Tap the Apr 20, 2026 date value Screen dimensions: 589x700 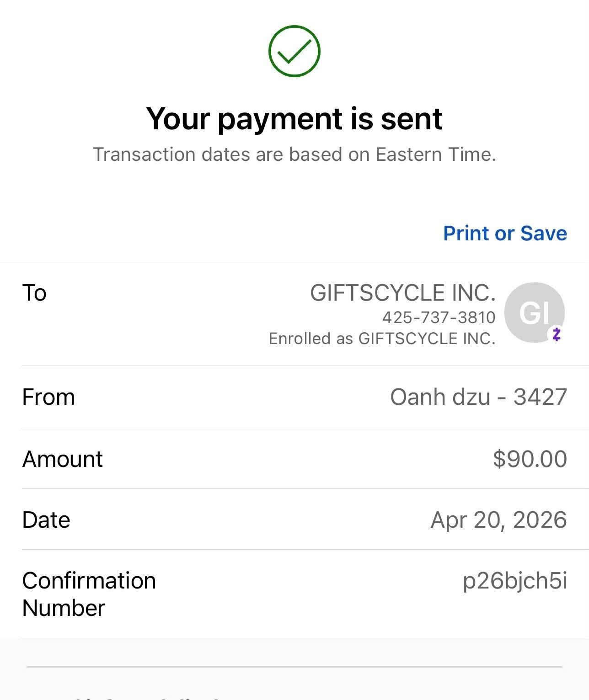coord(499,520)
